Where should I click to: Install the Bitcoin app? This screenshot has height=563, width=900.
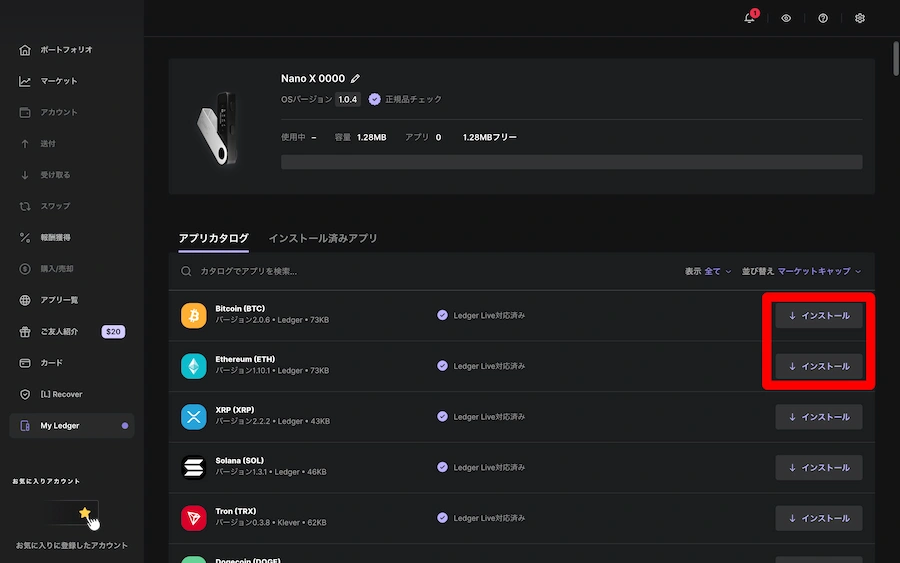point(818,315)
